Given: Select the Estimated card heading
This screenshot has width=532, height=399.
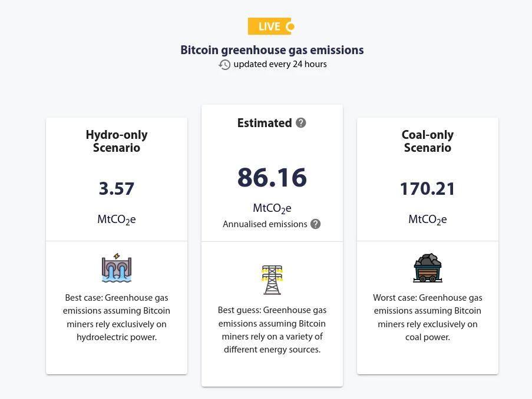Looking at the screenshot, I should click(x=264, y=123).
